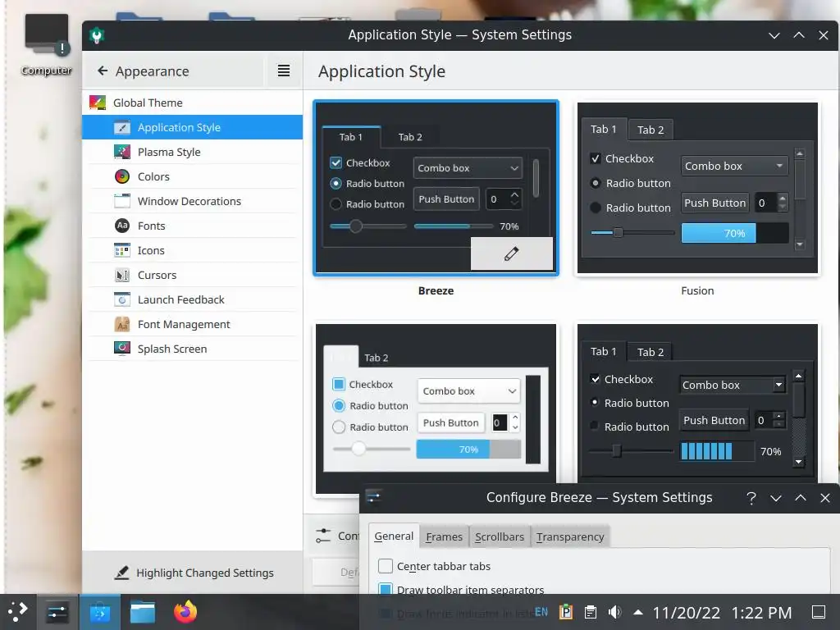Click spin box arrows in bottom-right preview
The height and width of the screenshot is (630, 840).
tap(779, 420)
